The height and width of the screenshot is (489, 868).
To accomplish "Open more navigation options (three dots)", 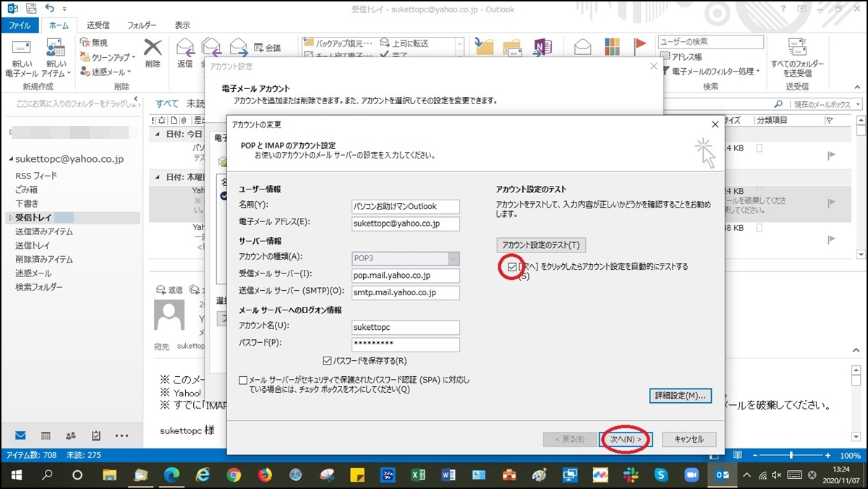I will pyautogui.click(x=122, y=435).
